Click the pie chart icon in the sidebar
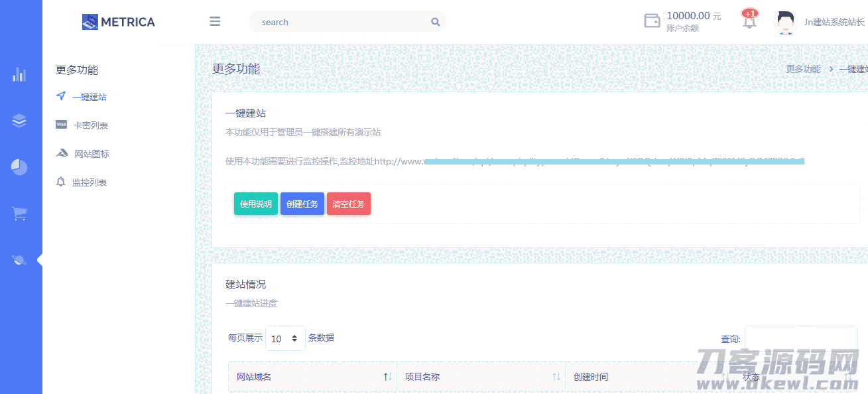Image resolution: width=868 pixels, height=394 pixels. (20, 167)
